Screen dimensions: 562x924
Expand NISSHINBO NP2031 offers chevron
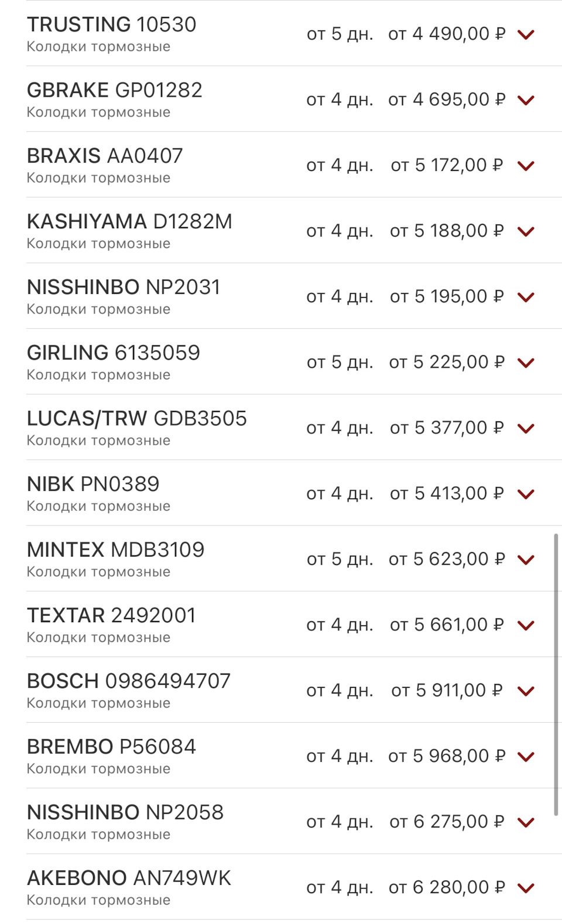click(x=526, y=297)
